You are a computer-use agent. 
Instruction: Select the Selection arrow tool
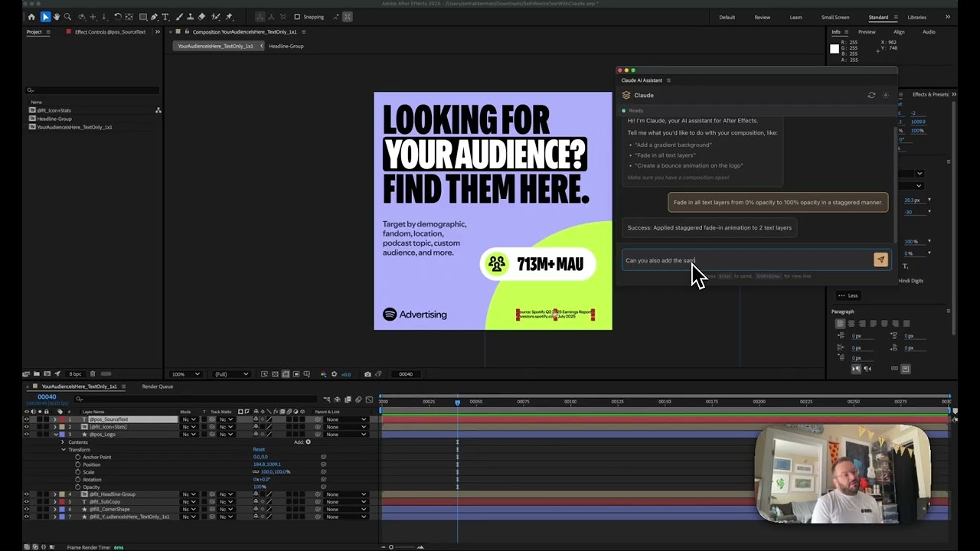45,17
